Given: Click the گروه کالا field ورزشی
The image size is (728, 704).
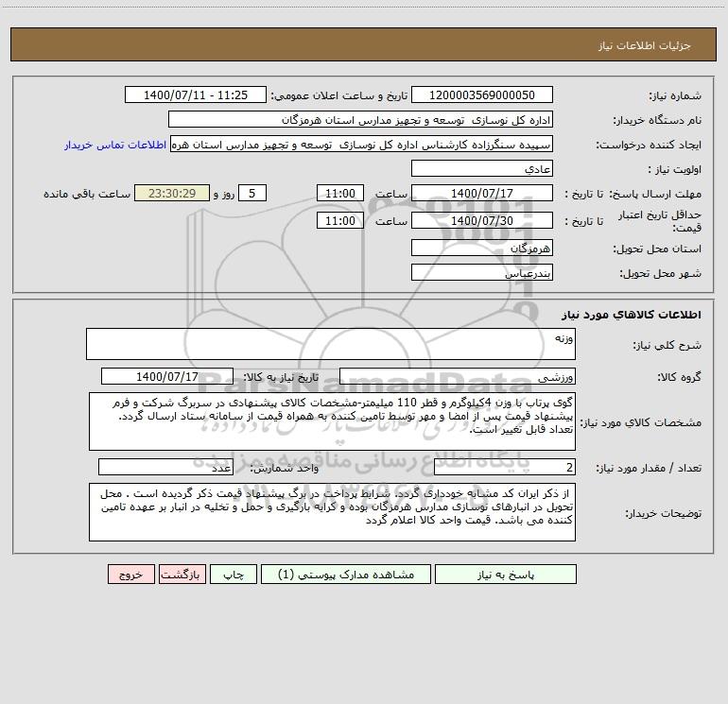Looking at the screenshot, I should (458, 376).
